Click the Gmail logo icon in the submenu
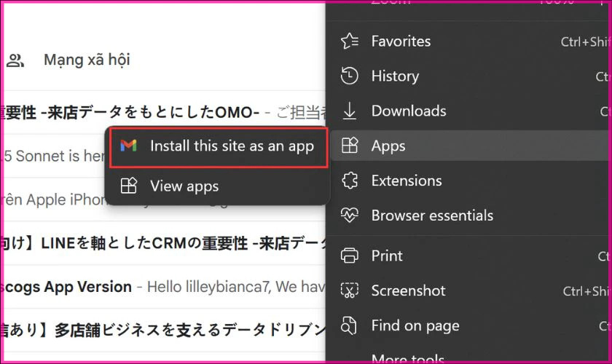The width and height of the screenshot is (612, 364). pyautogui.click(x=128, y=146)
